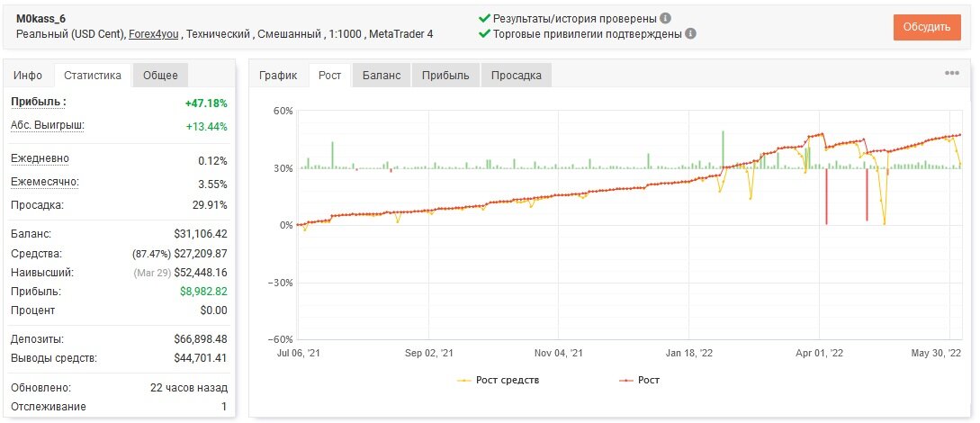980x423 pixels.
Task: Show the Баланс chart tab
Action: pos(382,76)
